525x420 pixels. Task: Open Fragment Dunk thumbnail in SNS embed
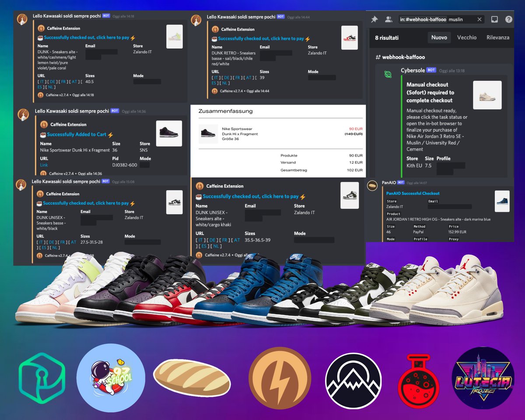pos(169,133)
